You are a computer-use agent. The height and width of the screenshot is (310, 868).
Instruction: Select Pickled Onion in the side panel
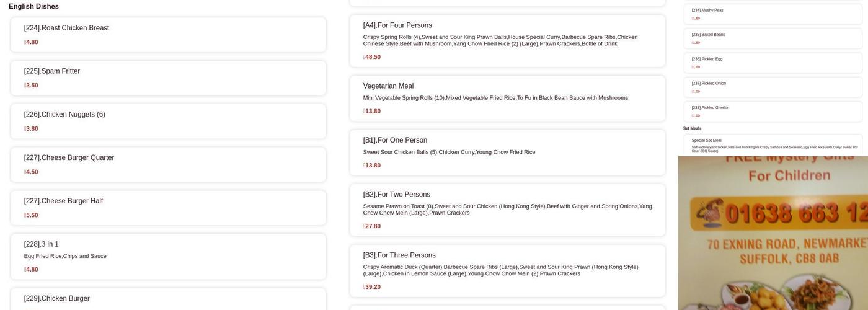pos(773,87)
